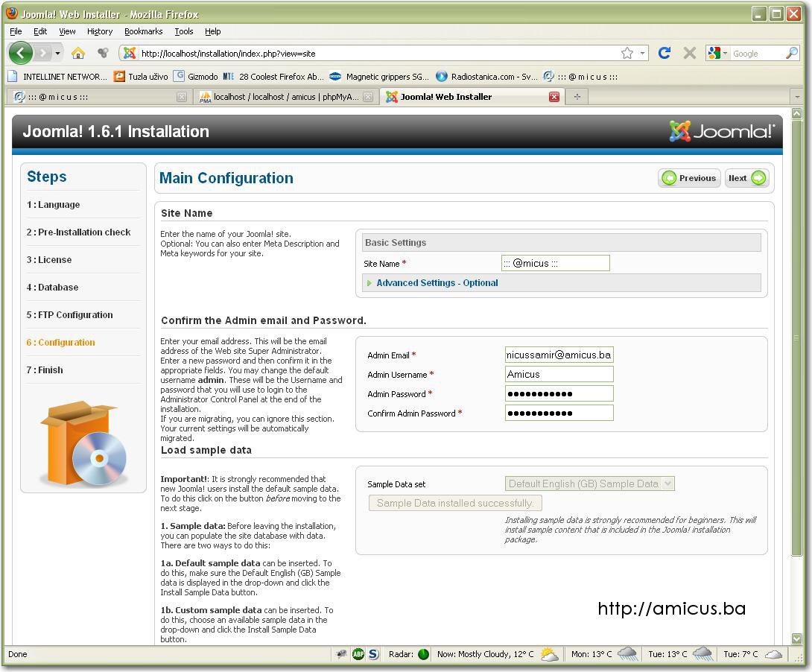812x672 pixels.
Task: Click the Forward navigation arrow
Action: (x=43, y=53)
